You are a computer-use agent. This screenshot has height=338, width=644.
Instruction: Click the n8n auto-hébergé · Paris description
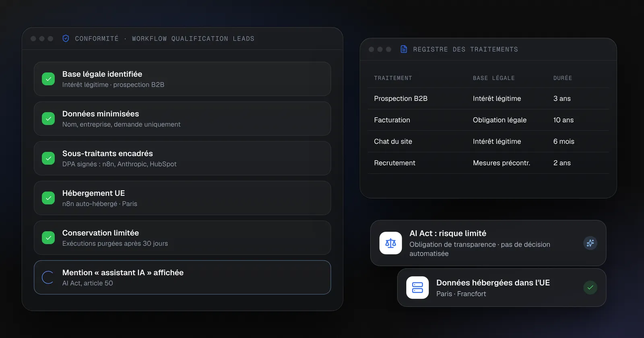tap(100, 204)
